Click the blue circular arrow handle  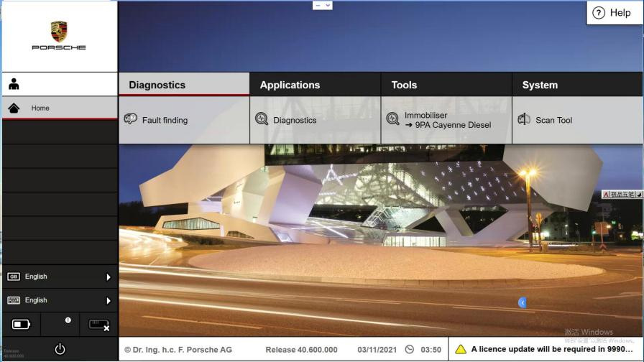[x=523, y=302]
